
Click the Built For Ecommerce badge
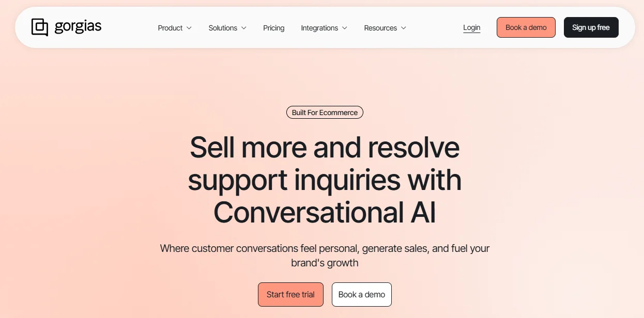(x=325, y=113)
